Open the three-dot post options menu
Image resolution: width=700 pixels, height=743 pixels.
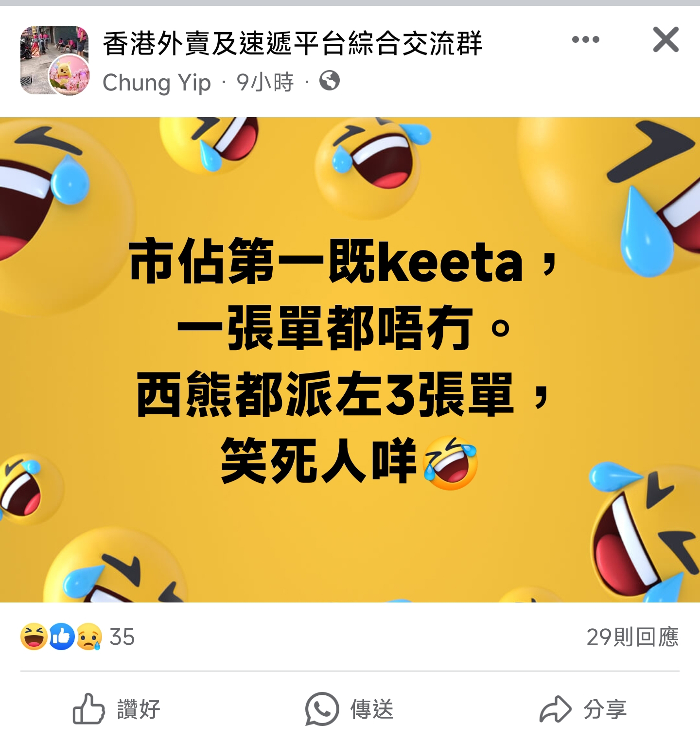(586, 40)
